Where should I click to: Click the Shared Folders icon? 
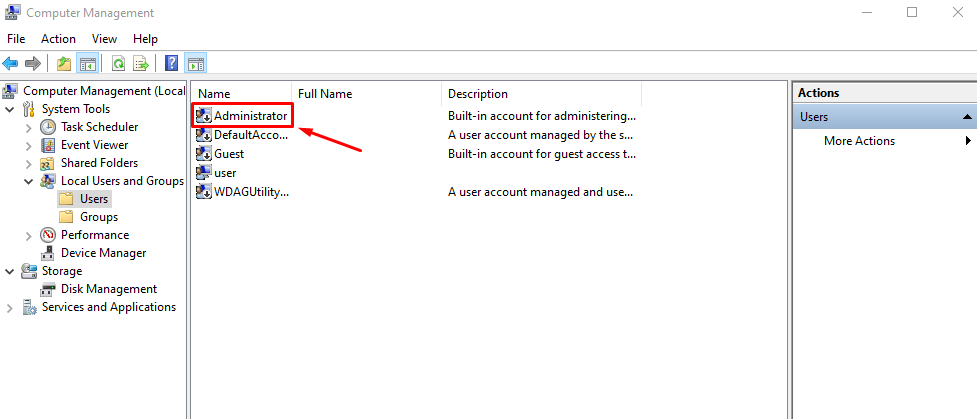click(x=47, y=163)
